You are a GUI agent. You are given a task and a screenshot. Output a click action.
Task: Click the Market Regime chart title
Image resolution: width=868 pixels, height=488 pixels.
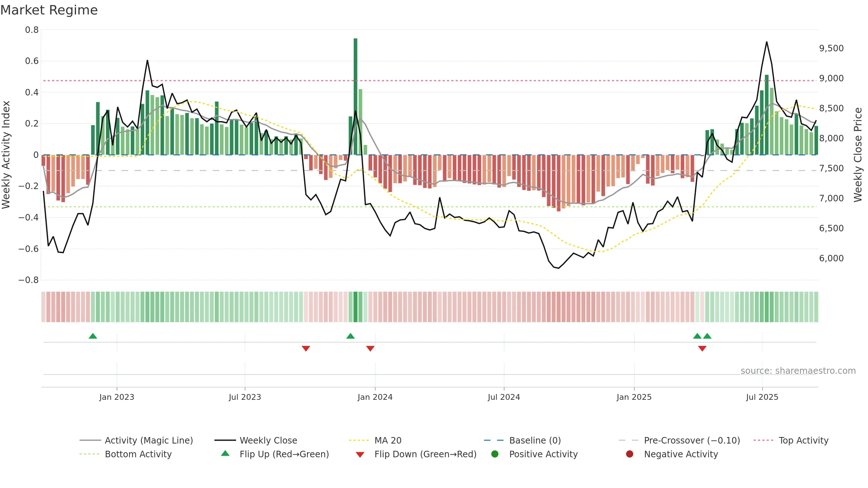(x=49, y=10)
